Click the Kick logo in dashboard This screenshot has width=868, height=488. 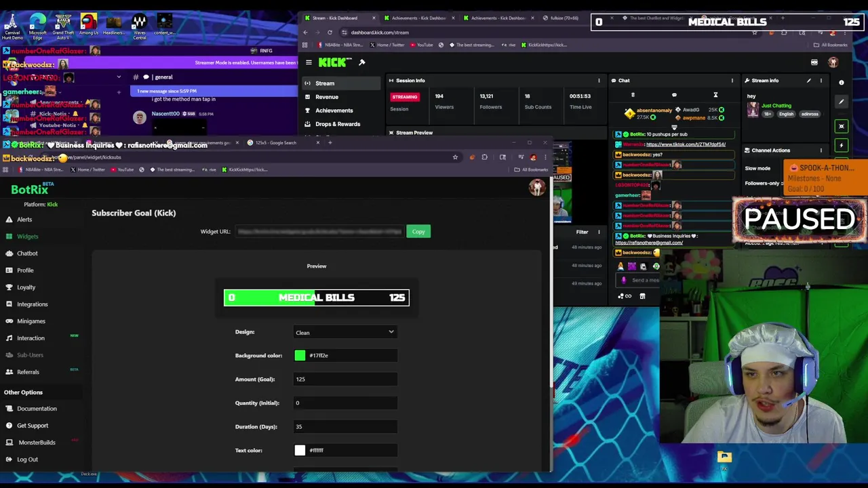click(x=336, y=62)
